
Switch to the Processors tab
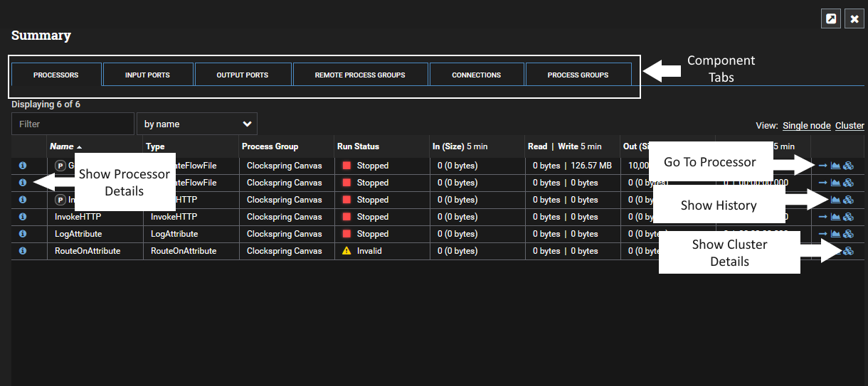(56, 75)
